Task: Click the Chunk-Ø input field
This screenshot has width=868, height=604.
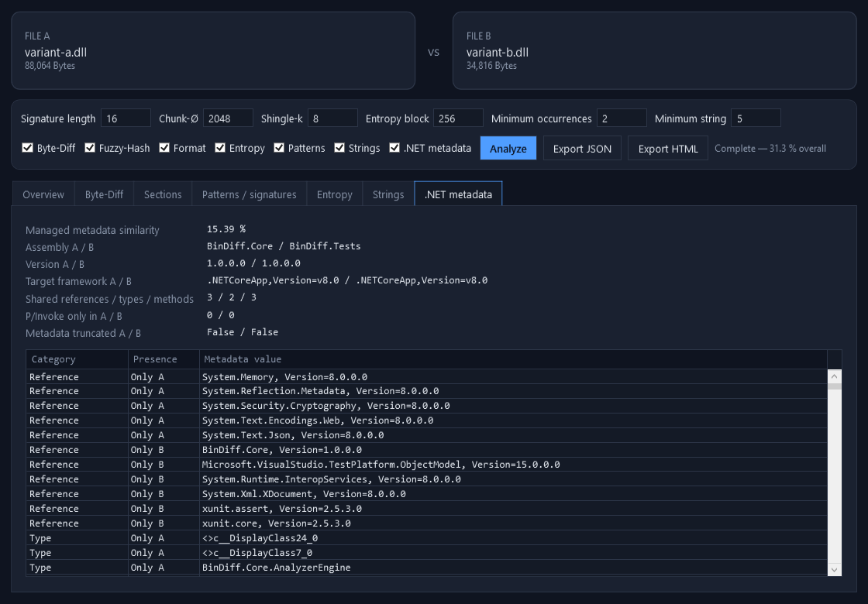Action: pos(228,118)
